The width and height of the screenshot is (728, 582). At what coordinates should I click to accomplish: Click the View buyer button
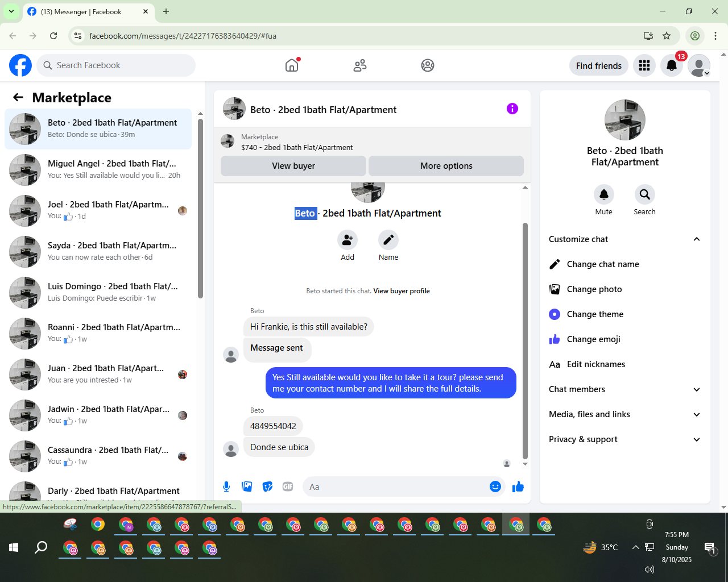click(293, 166)
